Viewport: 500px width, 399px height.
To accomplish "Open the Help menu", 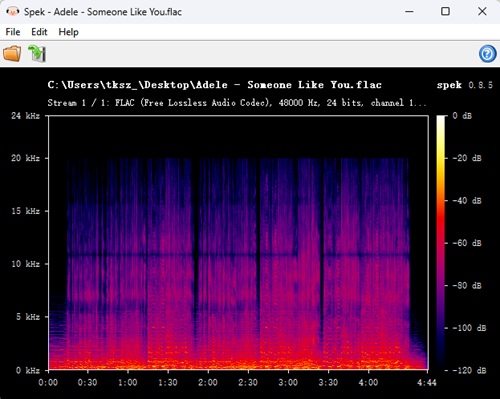I will [x=68, y=32].
